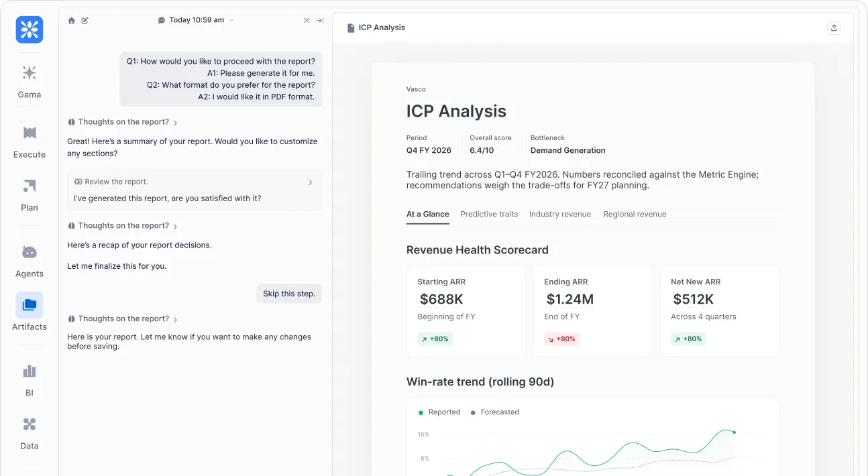The width and height of the screenshot is (868, 476).
Task: Click the document icon beside ICP Analysis
Action: click(351, 27)
